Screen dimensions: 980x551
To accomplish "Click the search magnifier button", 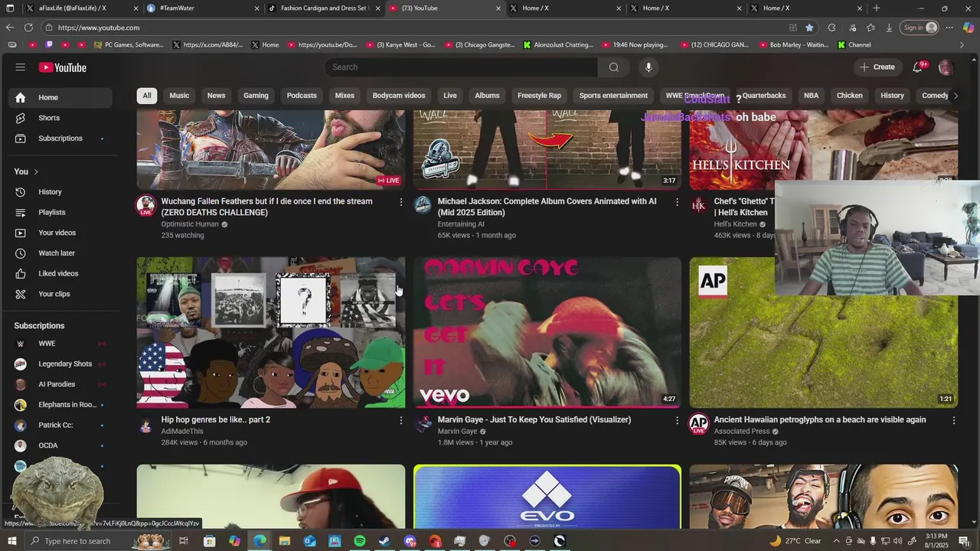I will click(613, 67).
